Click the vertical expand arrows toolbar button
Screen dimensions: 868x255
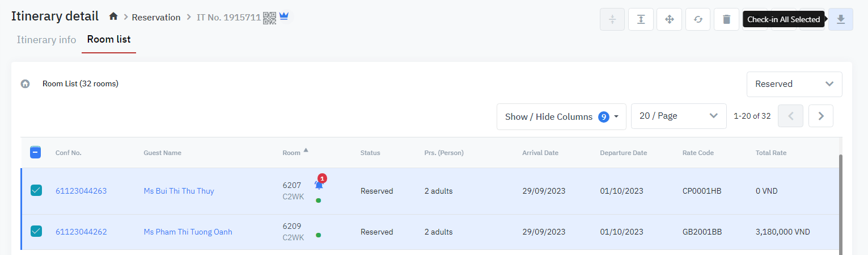(641, 19)
